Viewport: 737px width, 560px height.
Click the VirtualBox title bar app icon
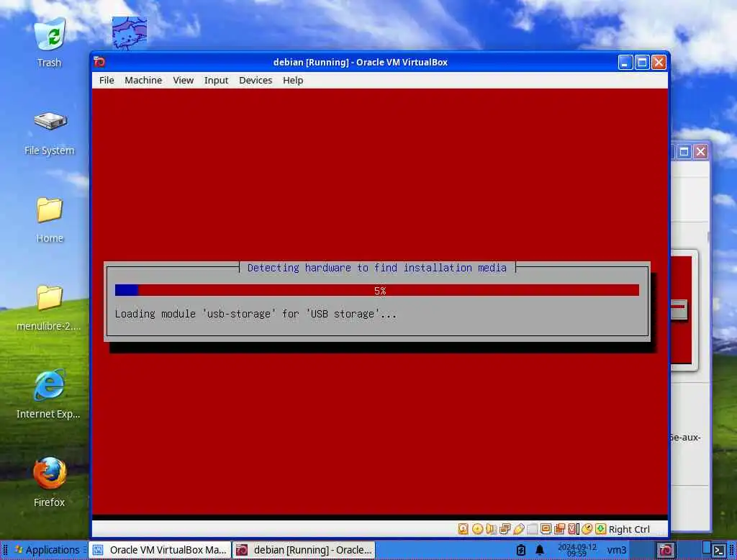(99, 62)
